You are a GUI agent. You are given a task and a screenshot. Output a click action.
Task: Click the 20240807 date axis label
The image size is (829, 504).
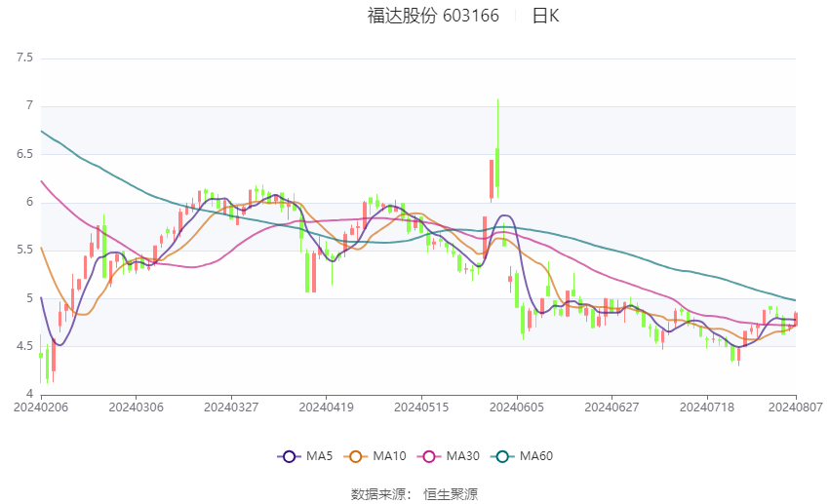click(796, 407)
